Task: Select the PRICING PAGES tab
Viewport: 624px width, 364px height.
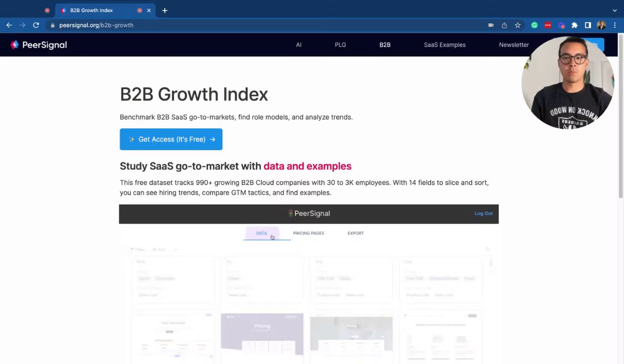Action: coord(308,233)
